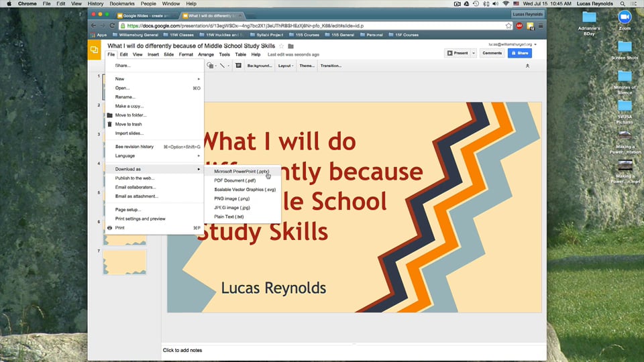Click the Comments button
This screenshot has height=362, width=644.
point(492,53)
